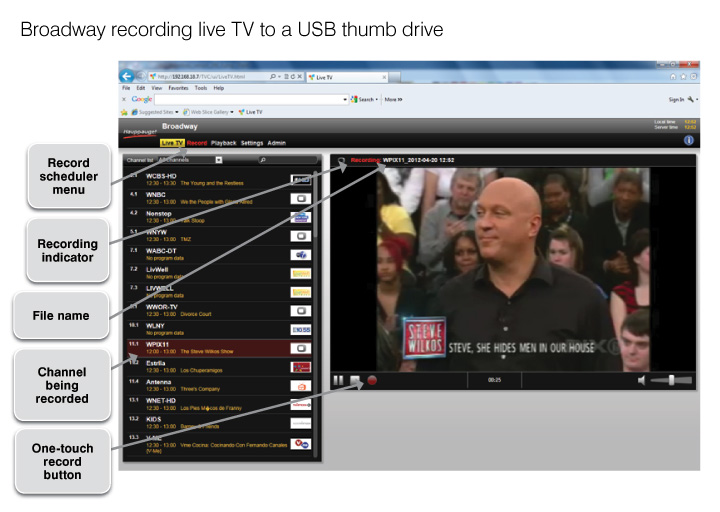Open the Google Search button dropdown arrow

376,100
